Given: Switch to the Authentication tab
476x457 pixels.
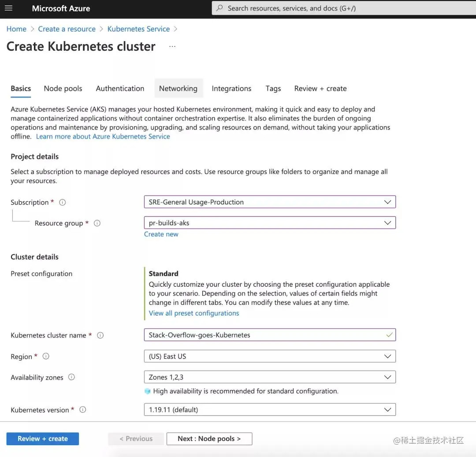Looking at the screenshot, I should pyautogui.click(x=120, y=89).
